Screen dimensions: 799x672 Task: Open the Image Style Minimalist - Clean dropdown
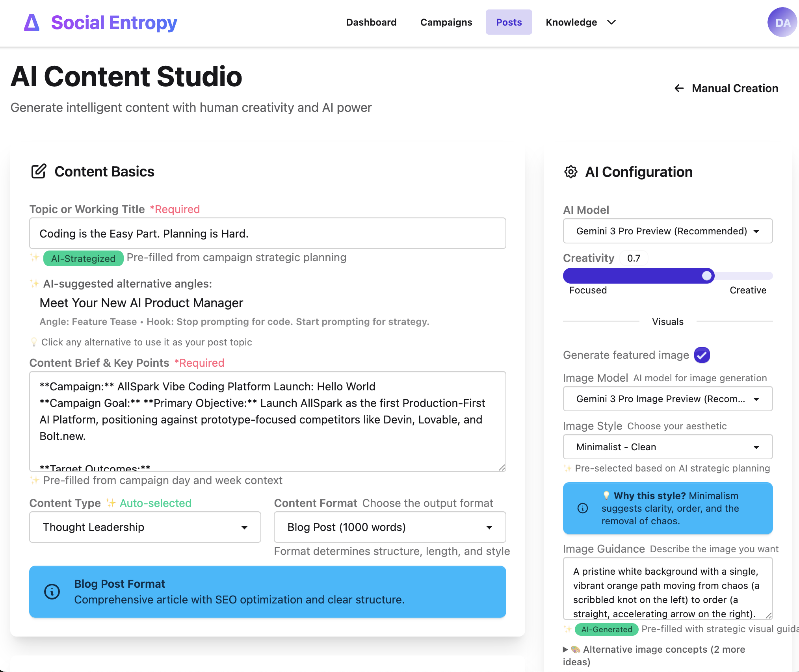[667, 447]
